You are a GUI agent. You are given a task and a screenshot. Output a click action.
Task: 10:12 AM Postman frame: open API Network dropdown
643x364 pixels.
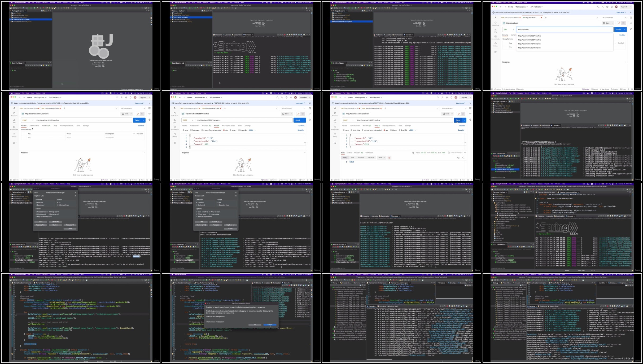[x=376, y=98]
